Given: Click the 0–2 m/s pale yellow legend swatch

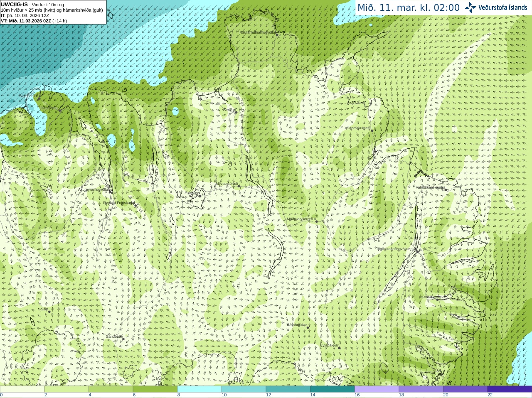Looking at the screenshot, I should [22, 389].
